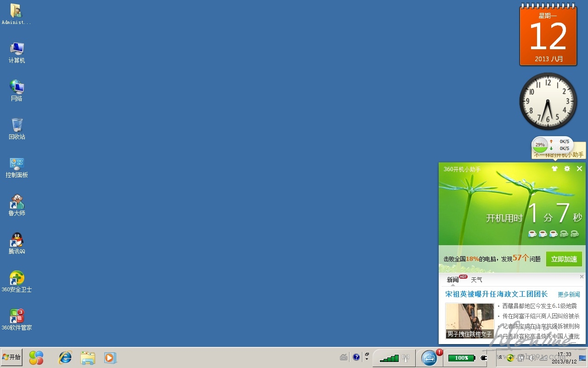The height and width of the screenshot is (368, 588).
Task: Switch to the 天气 tab
Action: tap(477, 280)
